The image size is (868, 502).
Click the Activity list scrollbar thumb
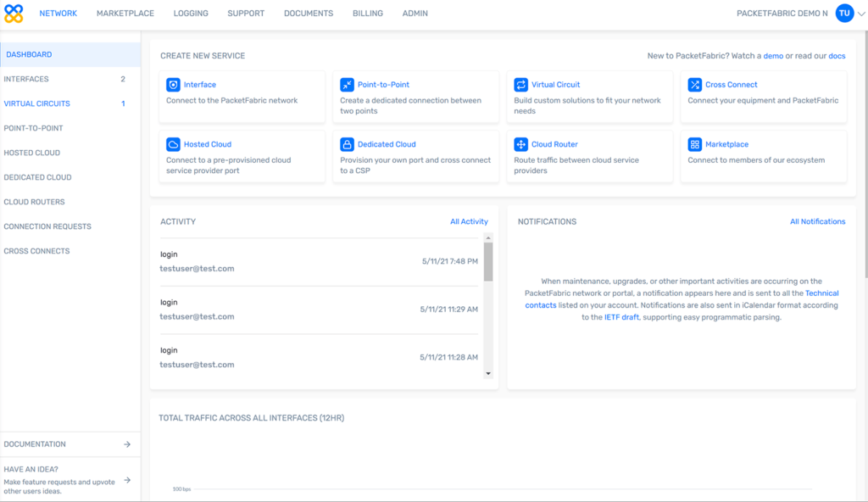pyautogui.click(x=488, y=262)
